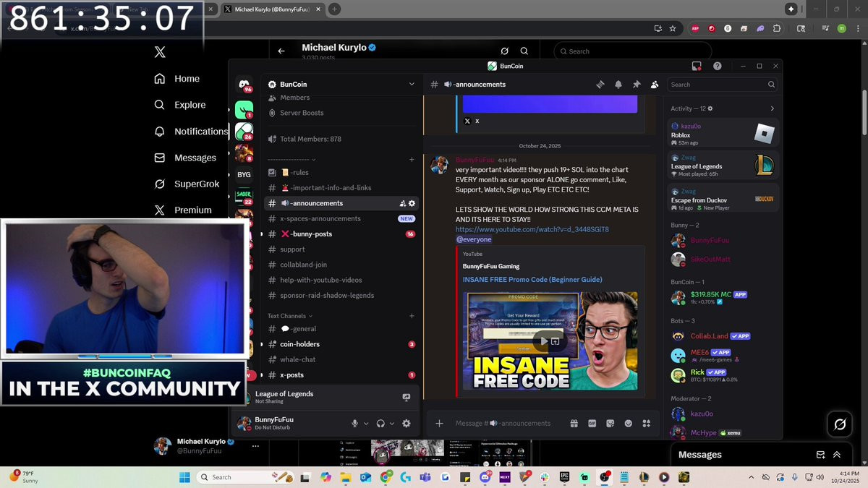Open Threads icon in announcements header
868x488 pixels.
pos(600,85)
